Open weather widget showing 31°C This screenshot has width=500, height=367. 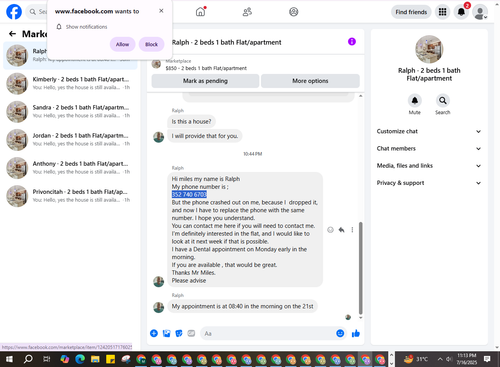[416, 359]
